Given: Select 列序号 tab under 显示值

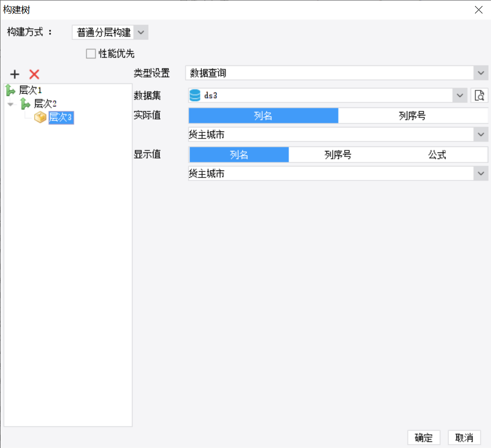Looking at the screenshot, I should [x=338, y=155].
